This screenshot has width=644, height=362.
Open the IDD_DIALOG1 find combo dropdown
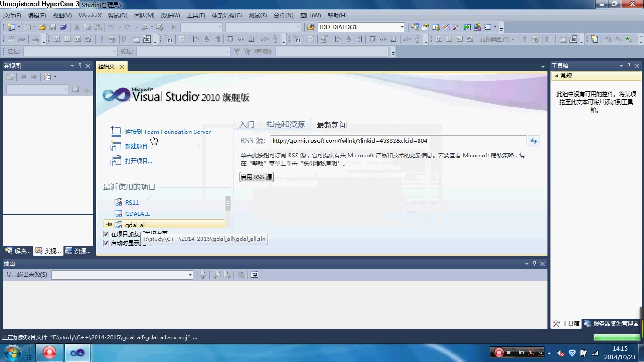tap(402, 27)
